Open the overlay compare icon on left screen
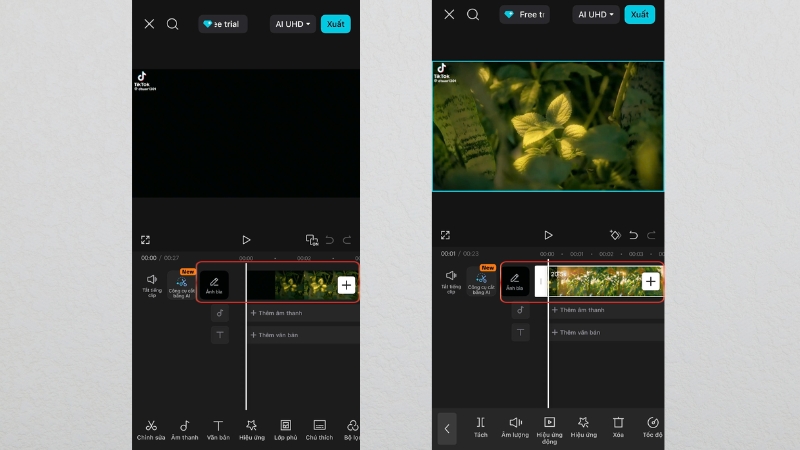Viewport: 800px width, 450px height. 311,240
